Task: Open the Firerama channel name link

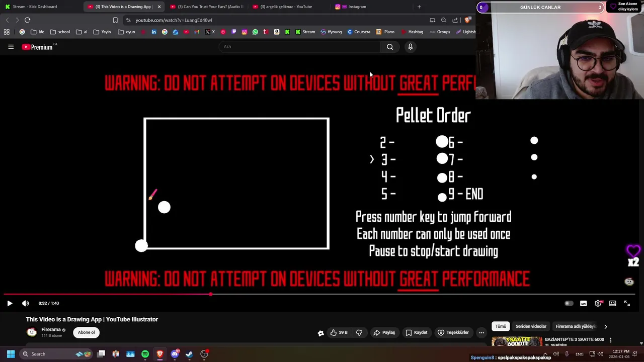Action: 51,330
